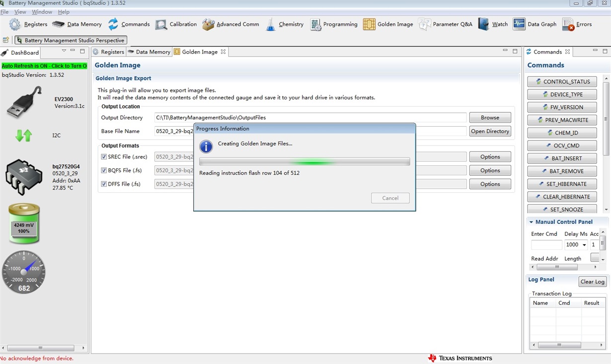Click the current meter dial showing 682
Screen dimensions: 611x364
23,272
